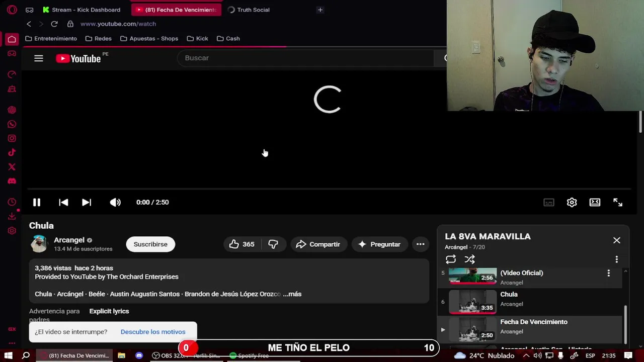644x362 pixels.
Task: Go back to previous page
Action: click(29, 24)
